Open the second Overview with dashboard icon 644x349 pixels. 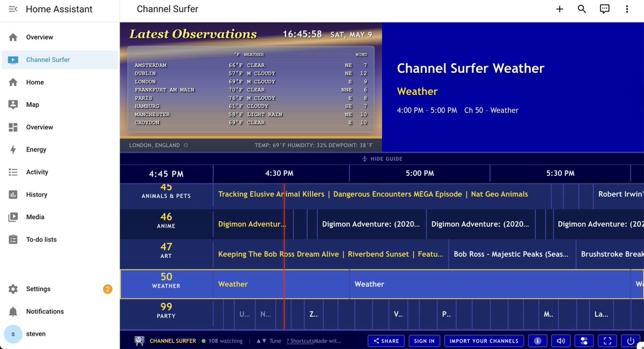click(60, 127)
